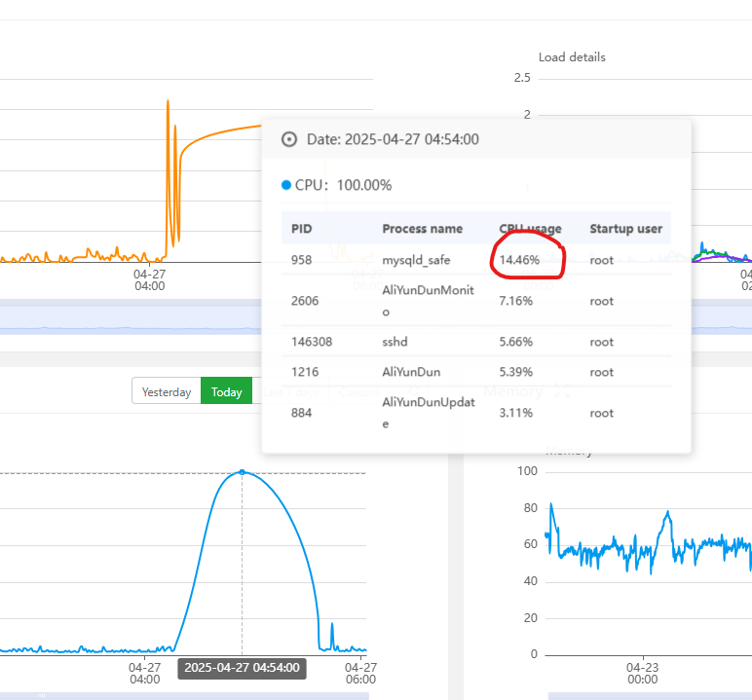
Task: Click root in the mysqld_safe row
Action: click(x=601, y=260)
